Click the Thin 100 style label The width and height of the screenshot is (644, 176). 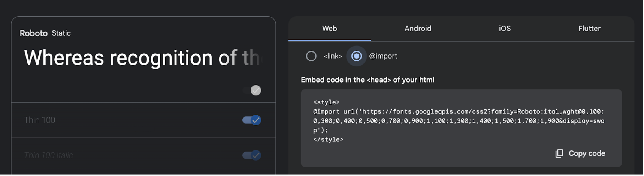tap(40, 120)
